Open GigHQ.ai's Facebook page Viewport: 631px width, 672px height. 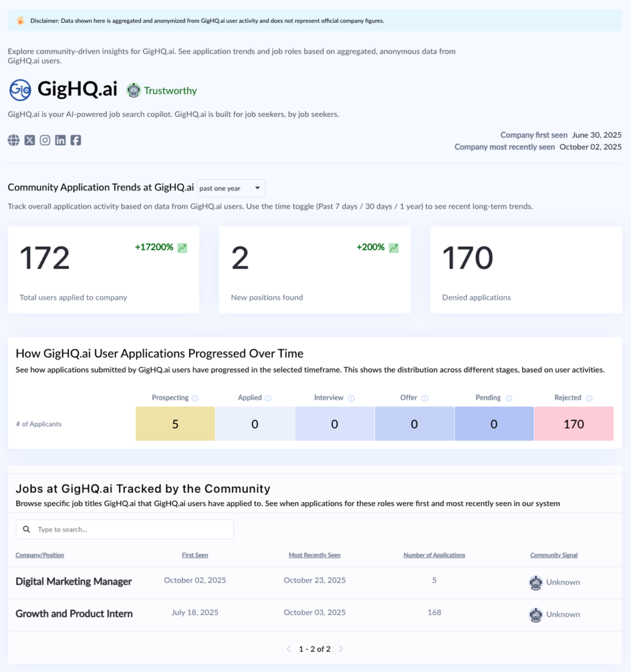pyautogui.click(x=76, y=140)
